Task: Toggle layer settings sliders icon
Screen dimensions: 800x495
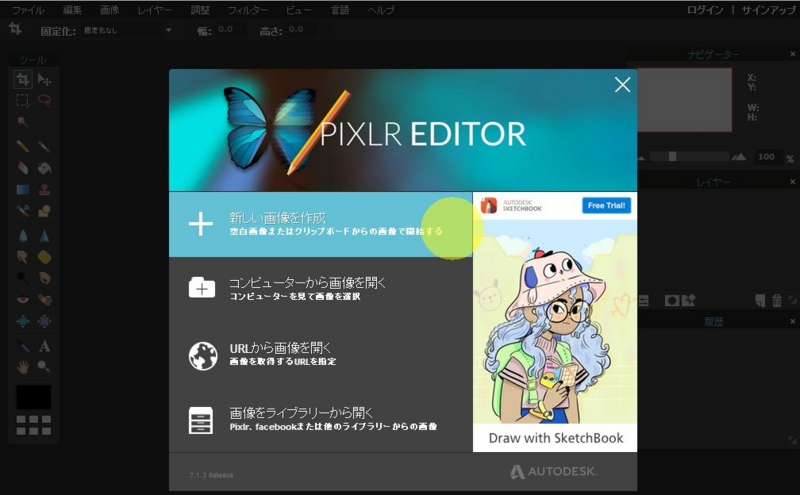Action: (x=643, y=301)
